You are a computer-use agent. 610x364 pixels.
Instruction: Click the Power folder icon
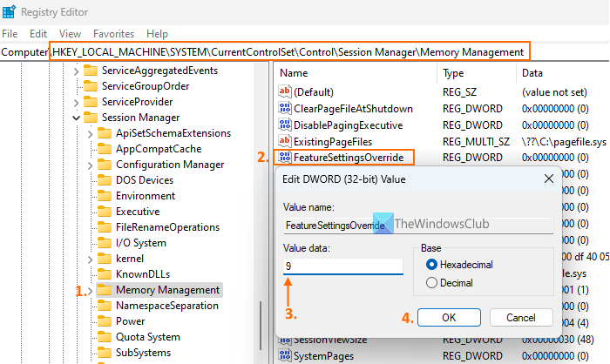click(104, 321)
